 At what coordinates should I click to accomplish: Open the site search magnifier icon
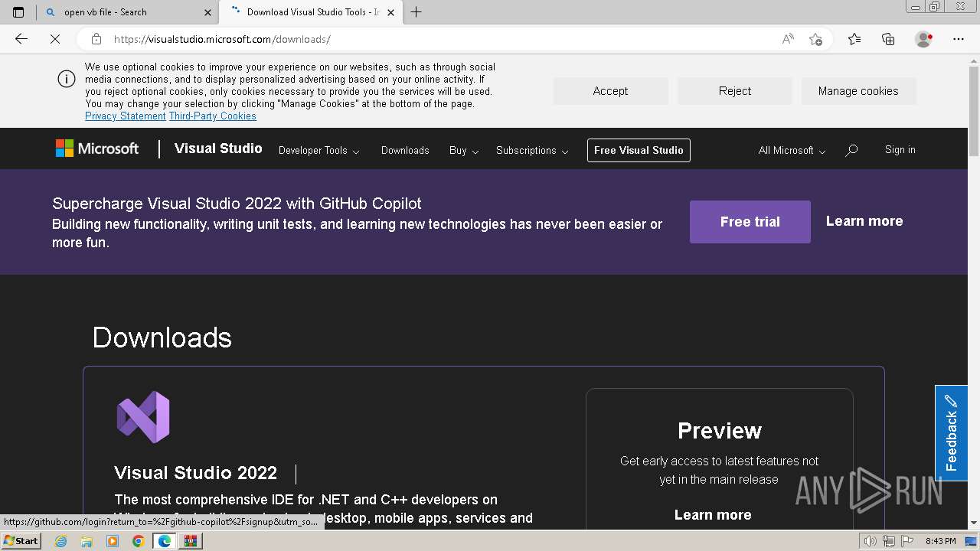pos(851,151)
